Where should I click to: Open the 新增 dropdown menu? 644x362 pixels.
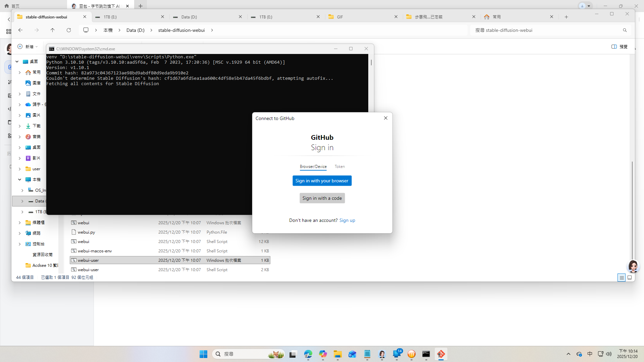coord(28,47)
